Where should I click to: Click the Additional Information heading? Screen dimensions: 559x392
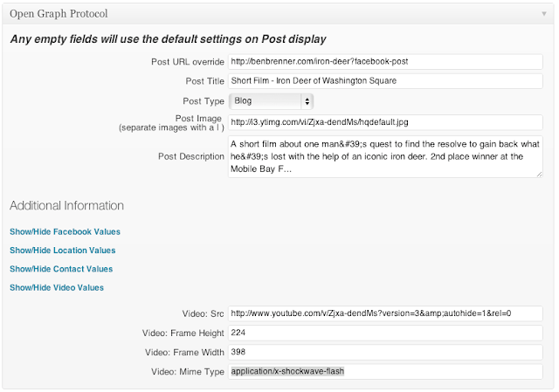pos(66,206)
